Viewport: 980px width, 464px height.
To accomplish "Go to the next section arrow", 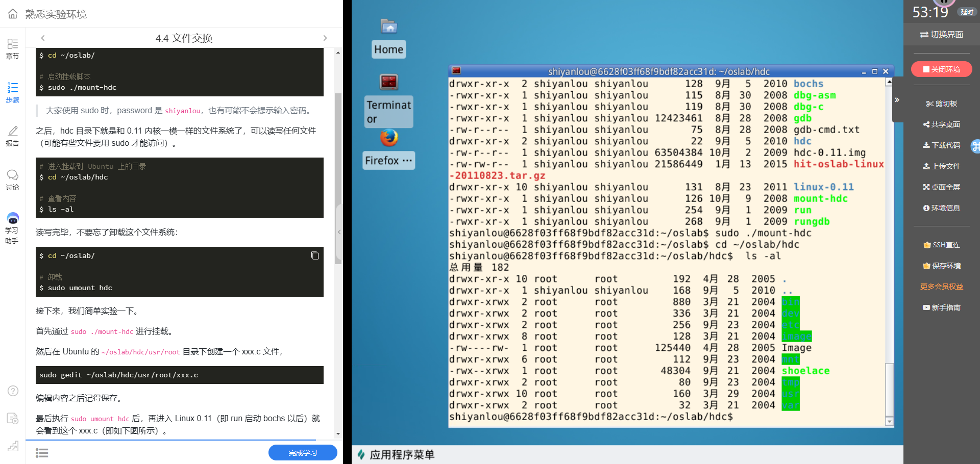I will point(325,38).
